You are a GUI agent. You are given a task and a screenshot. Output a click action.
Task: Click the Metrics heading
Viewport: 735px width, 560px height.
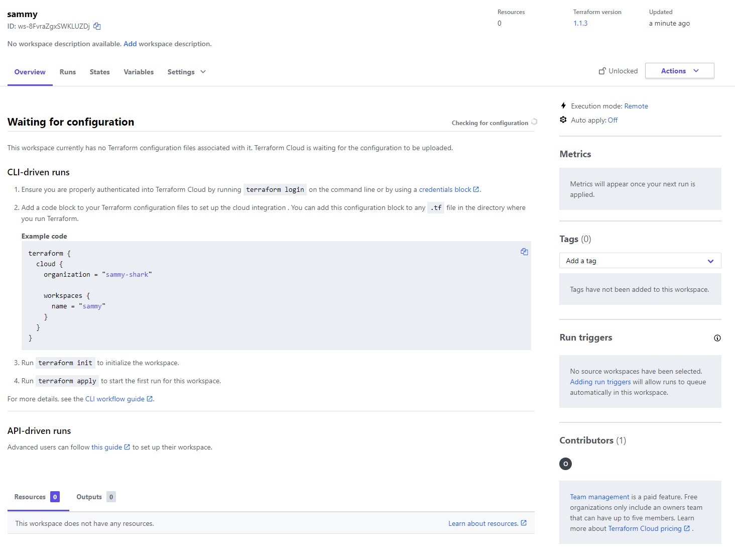coord(575,154)
